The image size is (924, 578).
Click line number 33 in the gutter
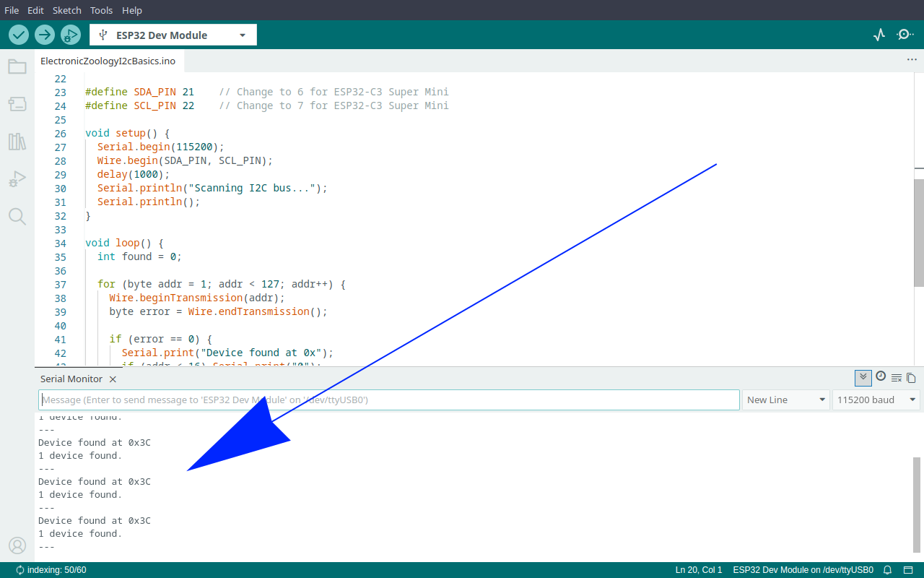click(60, 229)
